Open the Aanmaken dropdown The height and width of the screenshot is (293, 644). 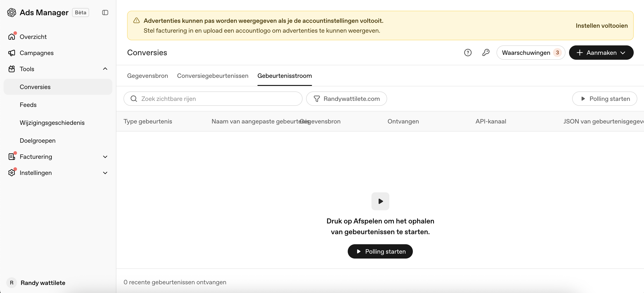tap(601, 53)
